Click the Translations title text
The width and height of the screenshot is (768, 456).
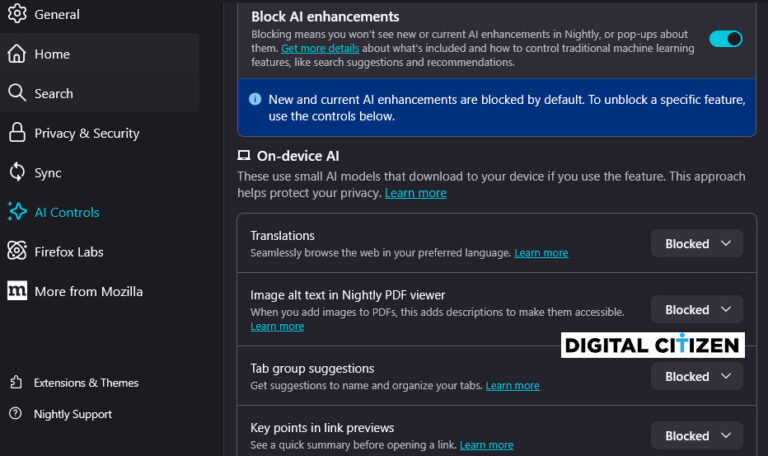click(283, 236)
